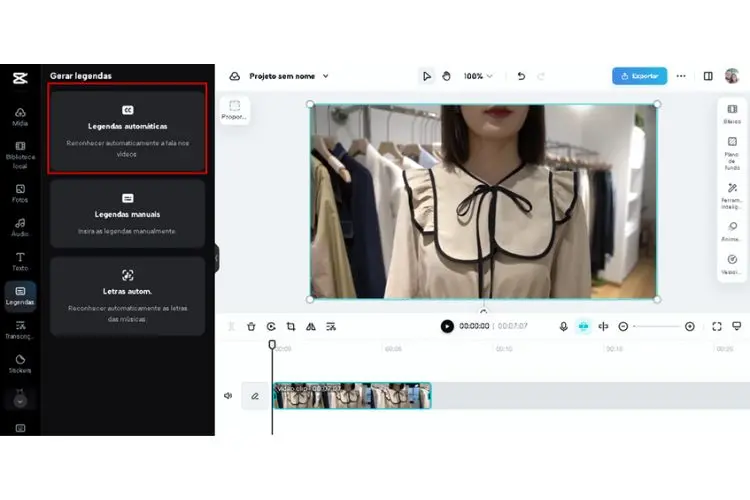Select the pointer selection tool
750x500 pixels.
(426, 77)
